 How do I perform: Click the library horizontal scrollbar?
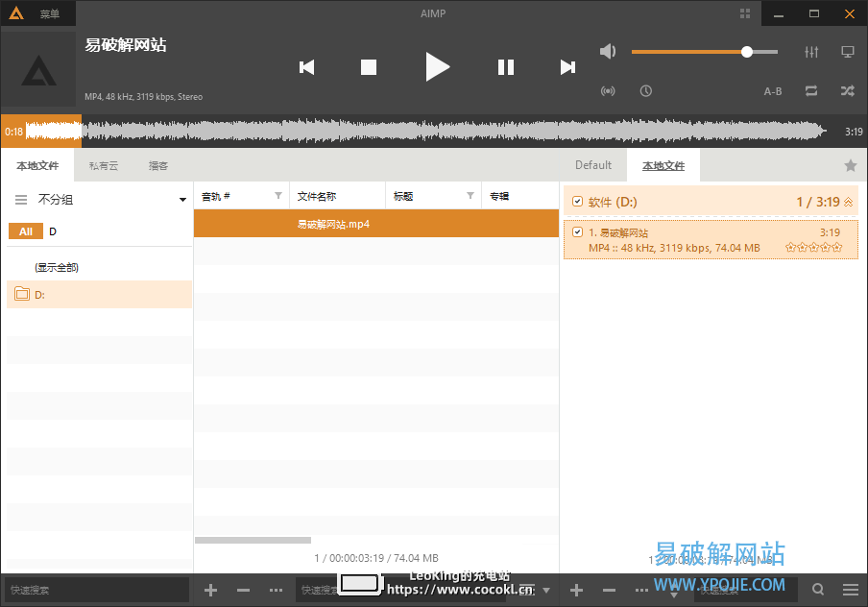[x=253, y=540]
